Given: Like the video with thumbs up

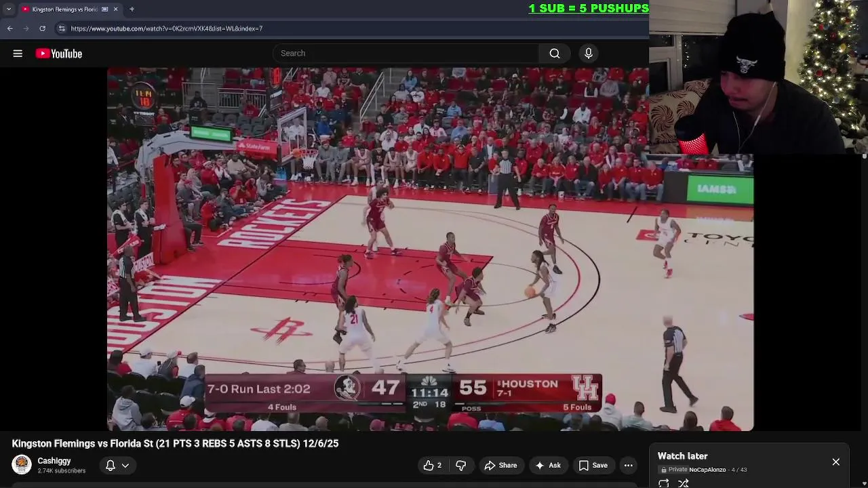Looking at the screenshot, I should pos(433,466).
